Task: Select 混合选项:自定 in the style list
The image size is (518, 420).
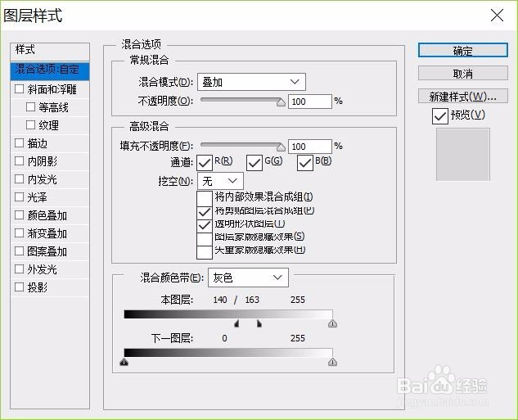Action: 50,70
